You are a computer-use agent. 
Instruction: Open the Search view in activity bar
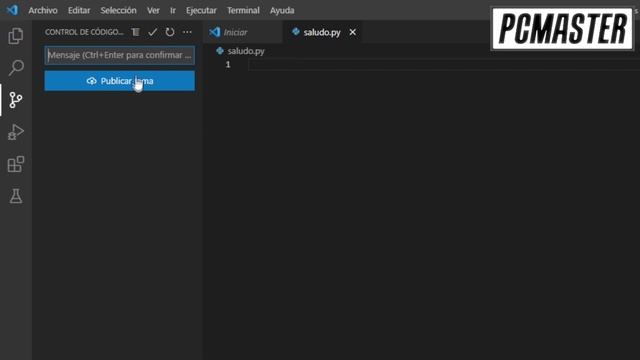click(16, 67)
